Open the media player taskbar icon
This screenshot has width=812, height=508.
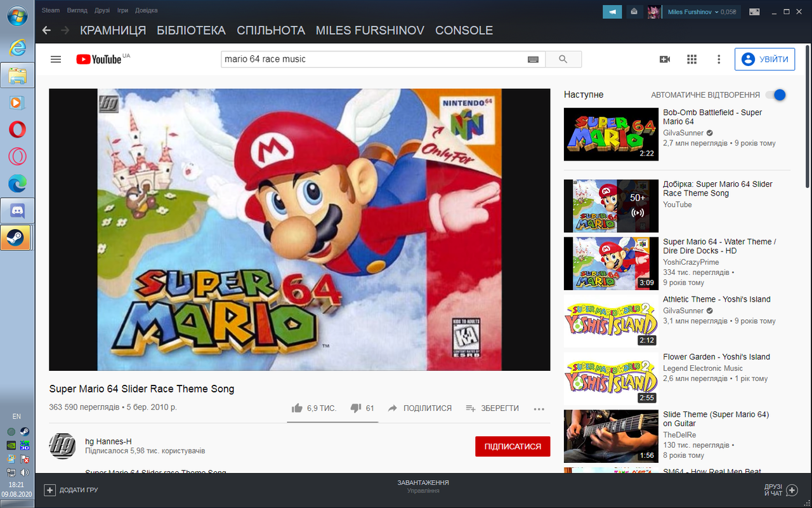pyautogui.click(x=17, y=102)
